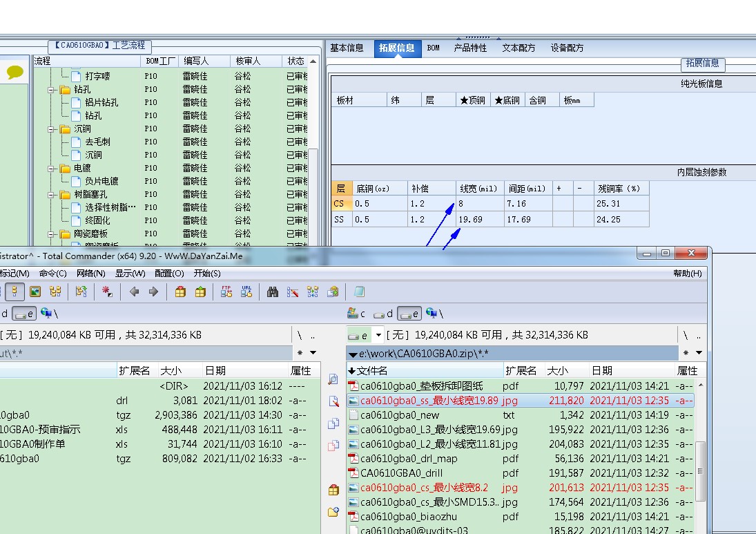Screen dimensions: 756x534
Task: Click the CS row 线宽 cell showing 8
Action: point(480,204)
